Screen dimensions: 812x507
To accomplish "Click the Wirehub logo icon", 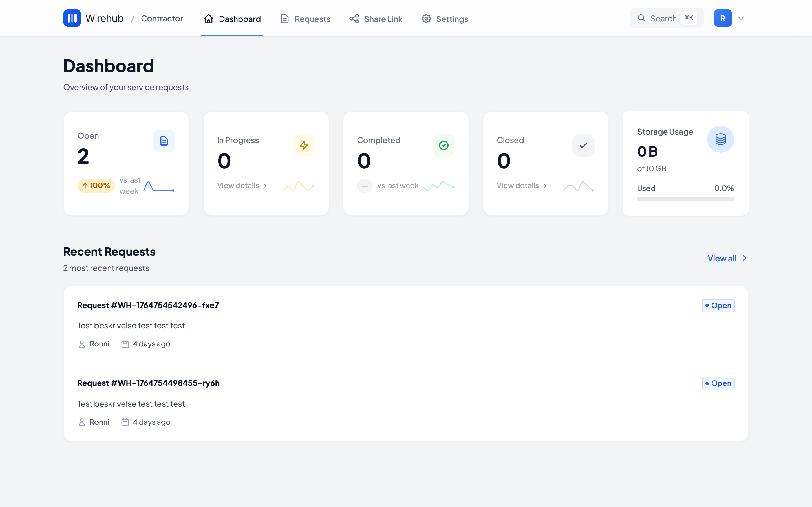I will tap(72, 18).
